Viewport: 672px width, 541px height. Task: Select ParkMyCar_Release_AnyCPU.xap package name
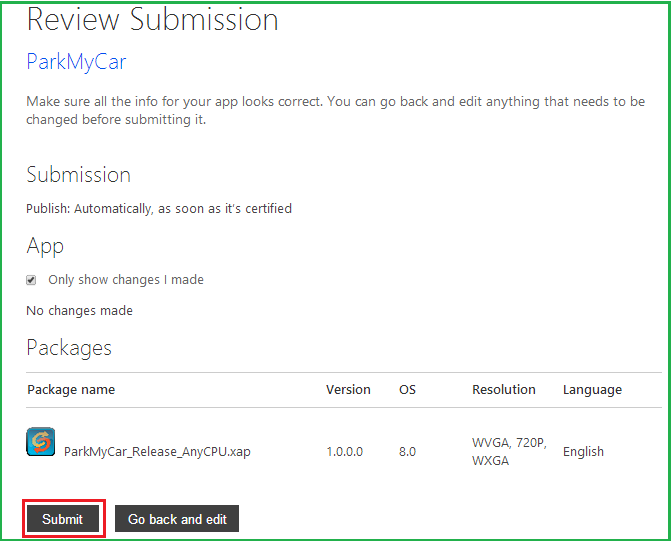pos(157,451)
